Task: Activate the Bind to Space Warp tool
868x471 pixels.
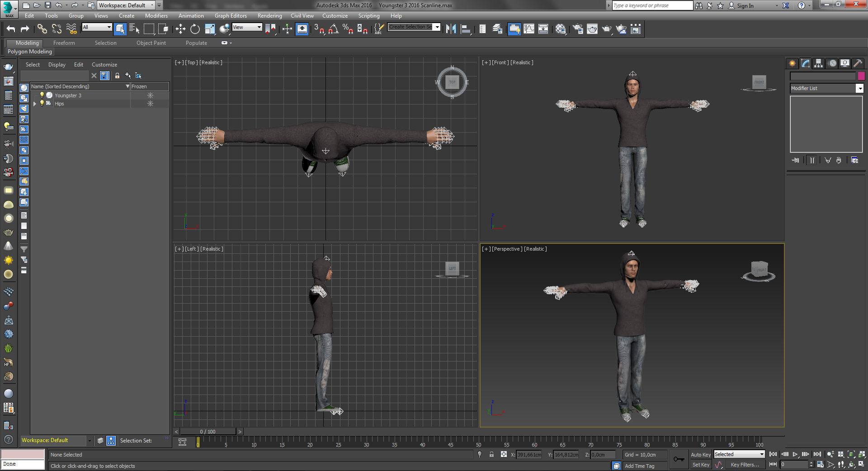Action: point(71,29)
